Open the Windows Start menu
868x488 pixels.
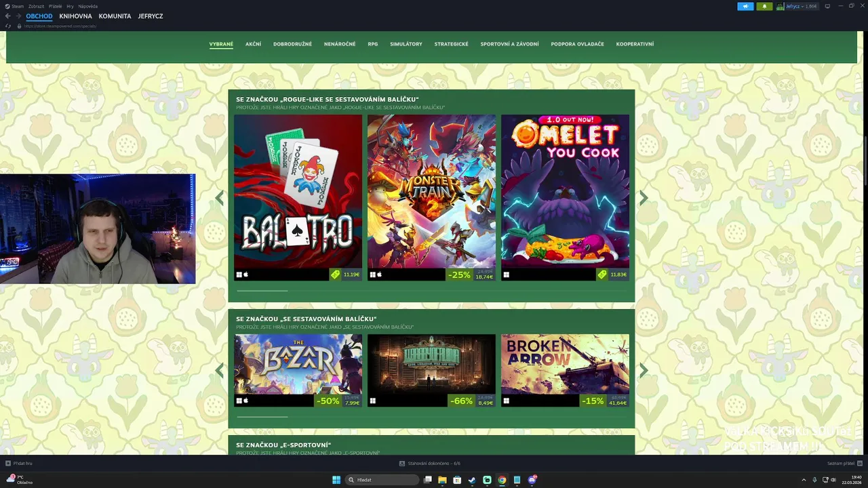point(336,480)
